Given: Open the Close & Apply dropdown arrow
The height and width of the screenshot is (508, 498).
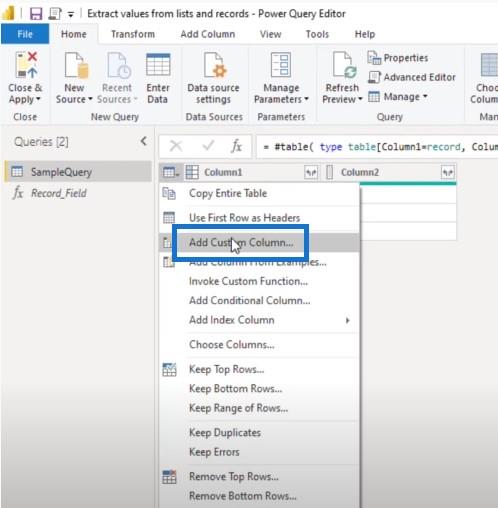Looking at the screenshot, I should [38, 99].
